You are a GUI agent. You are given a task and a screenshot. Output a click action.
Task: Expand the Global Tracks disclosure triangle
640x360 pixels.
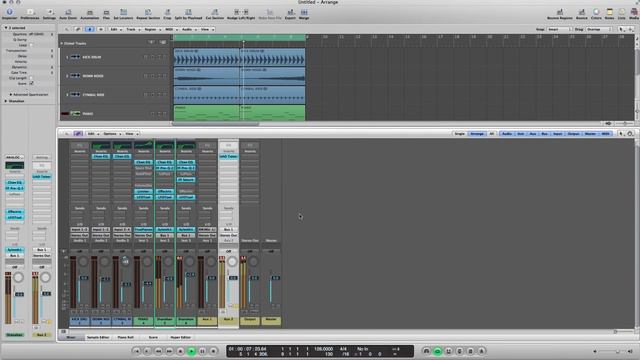click(62, 43)
